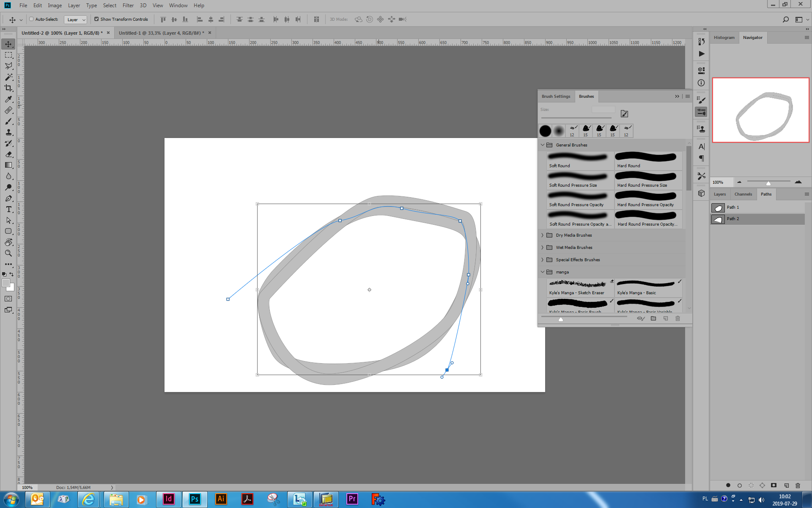Create new brush group folder icon
Image resolution: width=812 pixels, height=508 pixels.
click(653, 318)
